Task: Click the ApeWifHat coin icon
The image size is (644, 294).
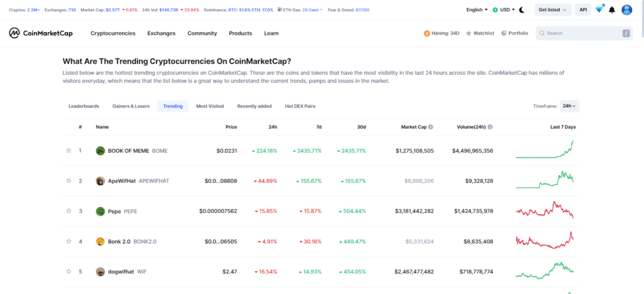Action: tap(100, 181)
